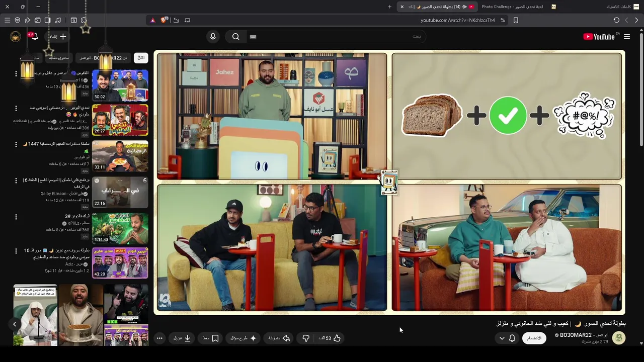Open options menu for 50:02 video
644x362 pixels.
(x=16, y=73)
